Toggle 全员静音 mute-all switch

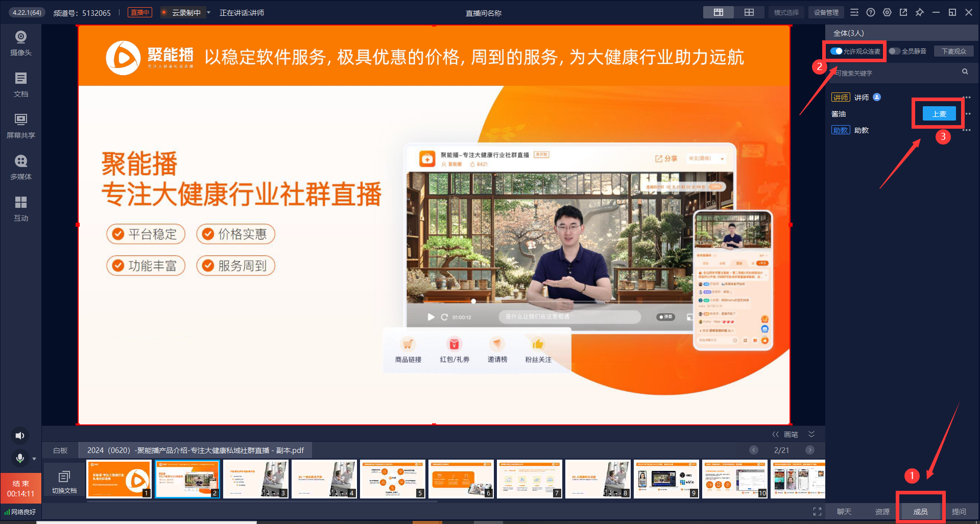[894, 51]
